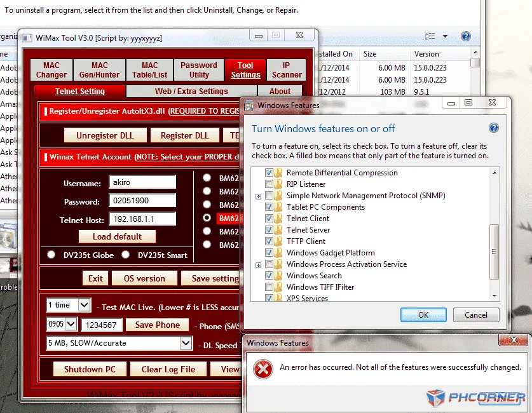Click the Windows Features list scrollbar thumb
Viewport: 532px width, 413px height.
tap(494, 252)
